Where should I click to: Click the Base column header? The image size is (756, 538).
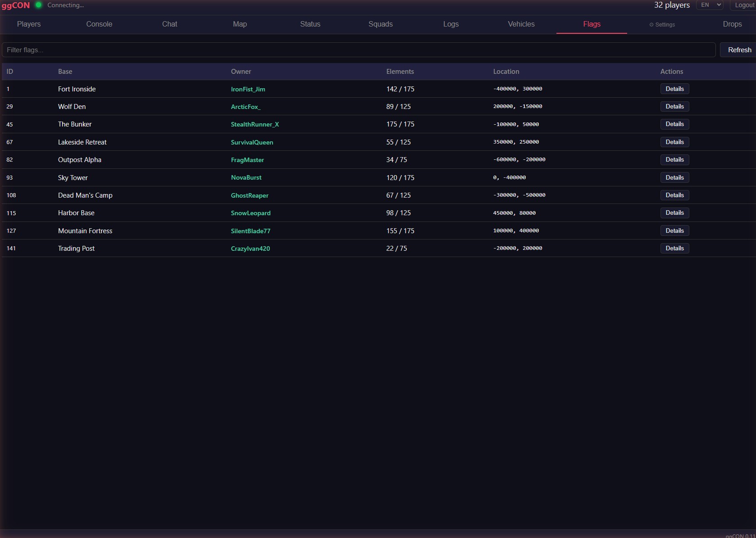65,72
